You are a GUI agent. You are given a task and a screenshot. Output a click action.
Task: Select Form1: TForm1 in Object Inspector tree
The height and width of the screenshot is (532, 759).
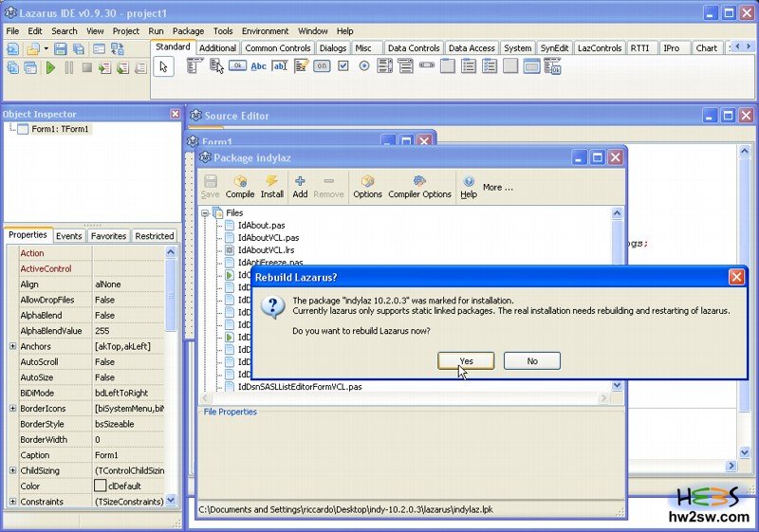click(60, 129)
